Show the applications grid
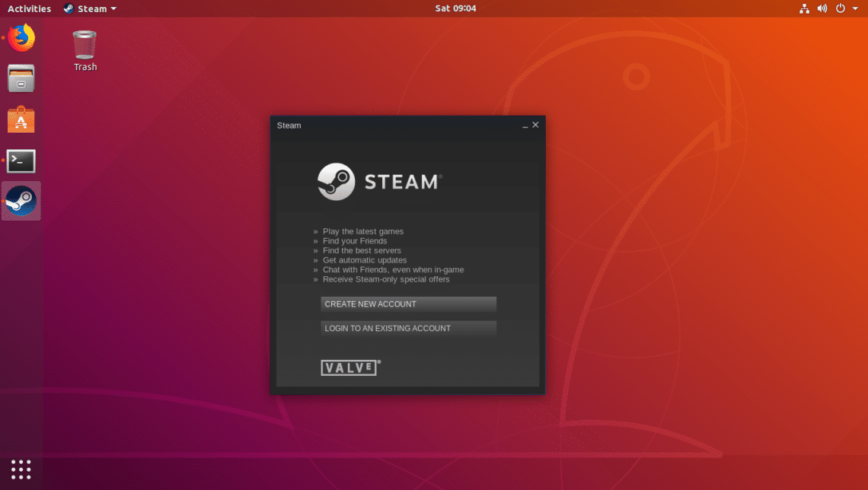 21,469
